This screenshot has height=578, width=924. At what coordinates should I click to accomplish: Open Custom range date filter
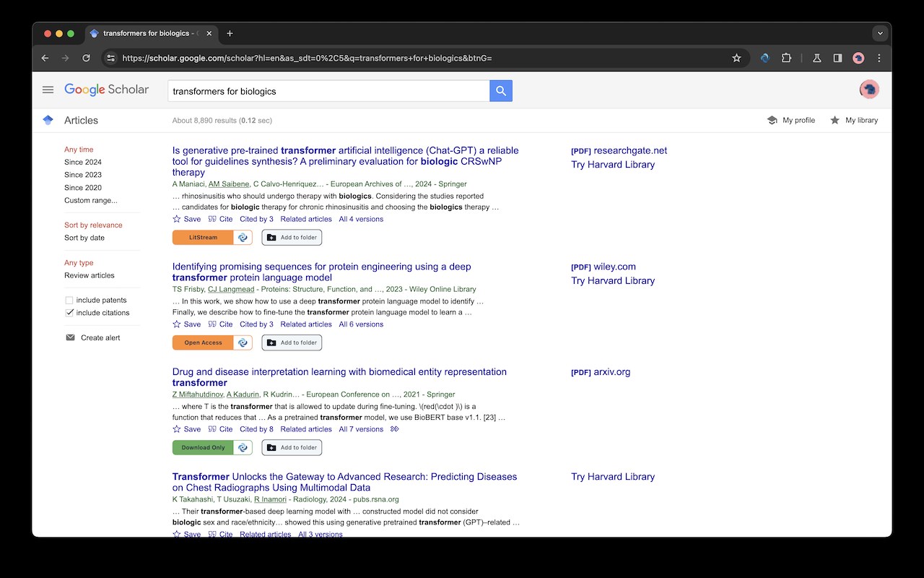coord(91,200)
